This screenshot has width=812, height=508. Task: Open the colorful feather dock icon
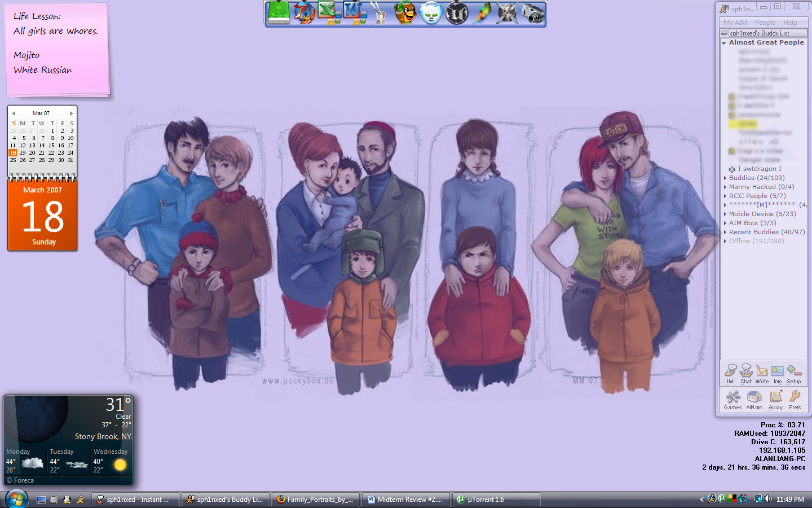(x=482, y=12)
